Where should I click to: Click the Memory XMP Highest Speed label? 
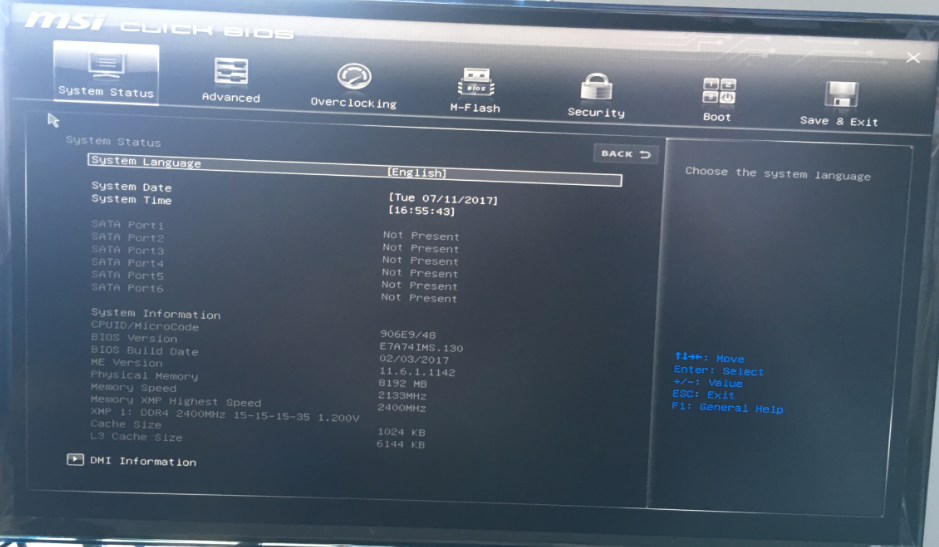(x=176, y=401)
